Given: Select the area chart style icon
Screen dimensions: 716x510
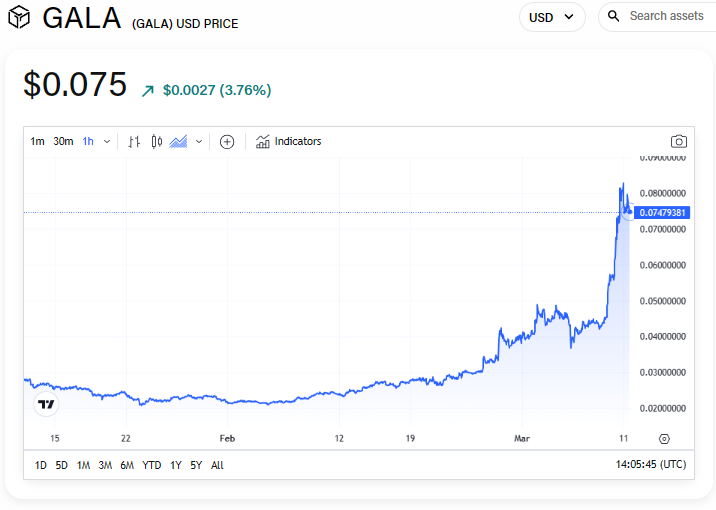Looking at the screenshot, I should point(179,142).
